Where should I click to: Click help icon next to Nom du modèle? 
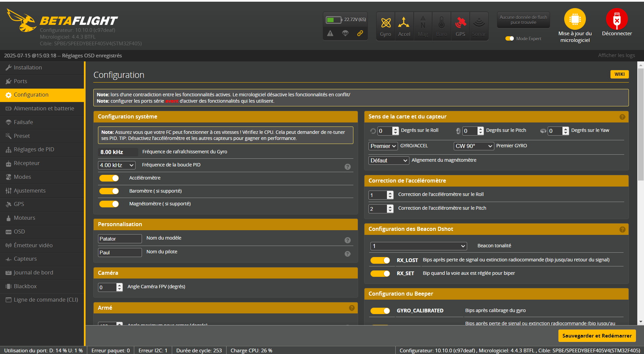pyautogui.click(x=347, y=240)
